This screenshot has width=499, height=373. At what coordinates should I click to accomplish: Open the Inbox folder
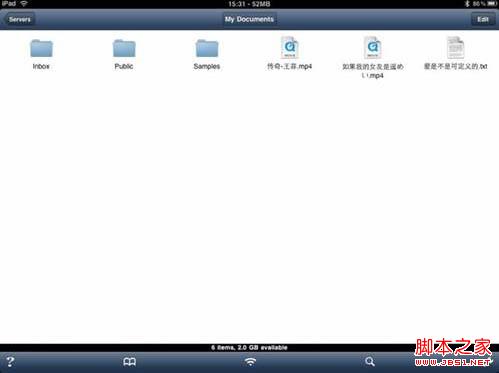[x=41, y=48]
